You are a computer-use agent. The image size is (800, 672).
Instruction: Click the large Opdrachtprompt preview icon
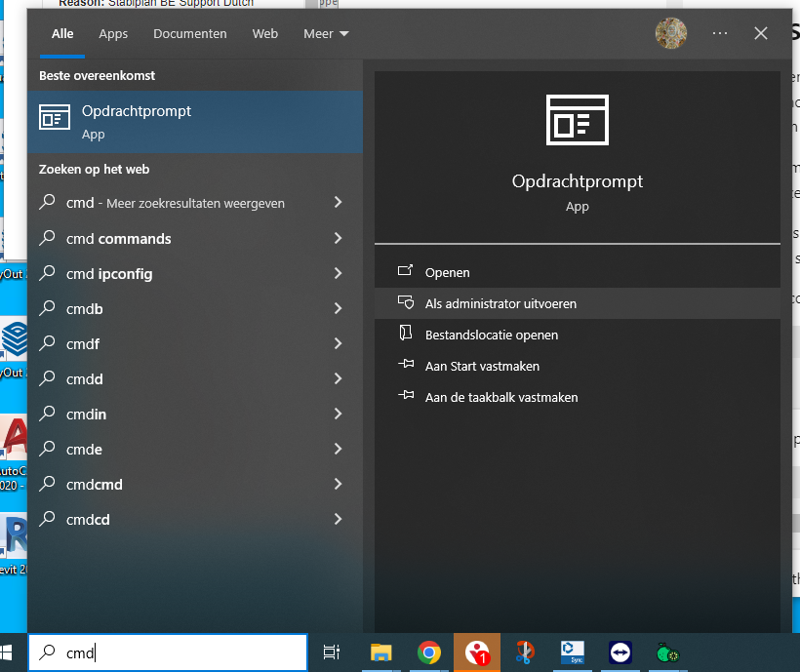click(x=577, y=120)
